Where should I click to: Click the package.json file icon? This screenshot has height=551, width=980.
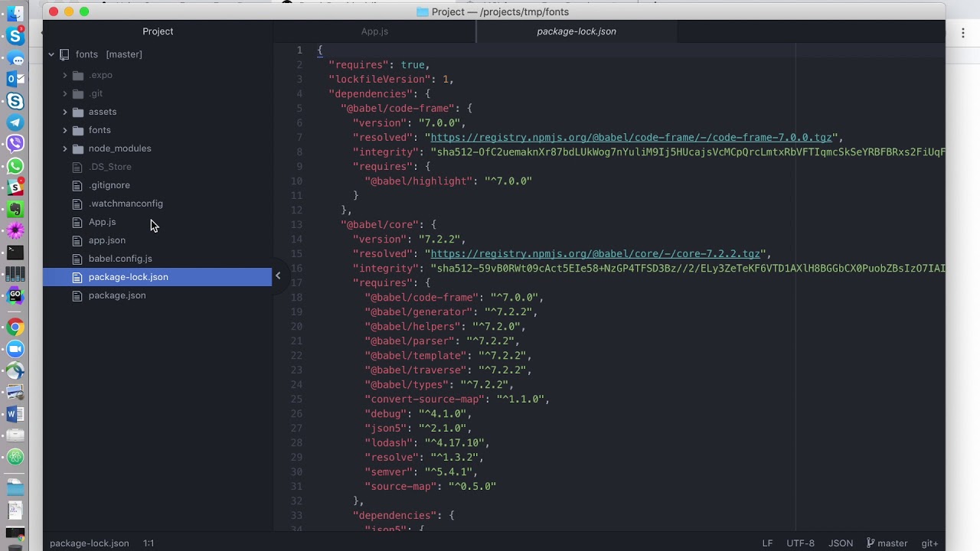[77, 295]
